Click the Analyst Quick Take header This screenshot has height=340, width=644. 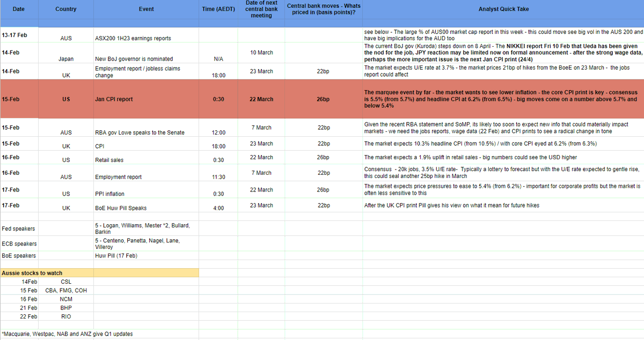click(x=503, y=9)
